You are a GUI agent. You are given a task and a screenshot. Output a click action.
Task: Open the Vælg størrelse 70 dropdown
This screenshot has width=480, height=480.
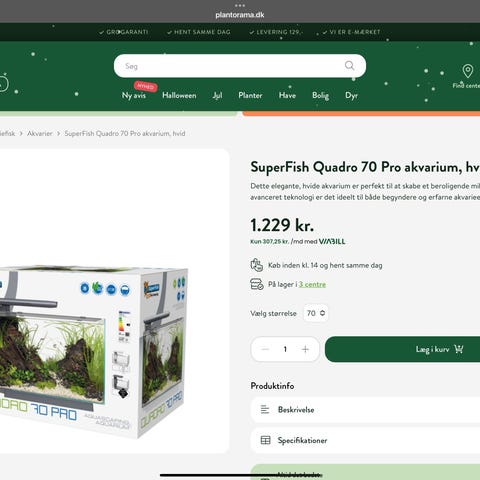point(316,313)
